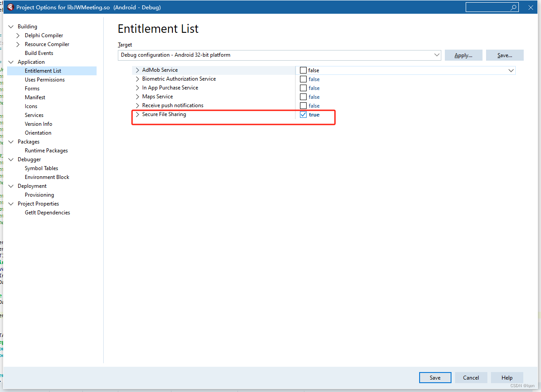Open the Uses Permissions page

coord(44,79)
